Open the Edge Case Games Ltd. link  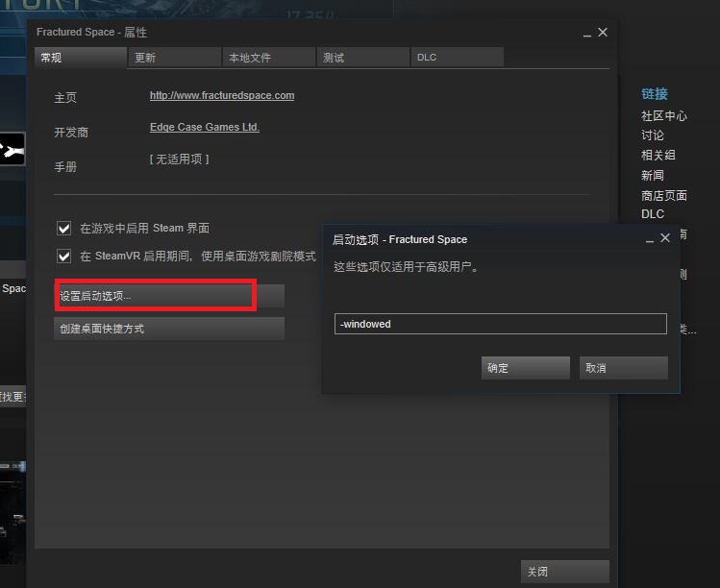(x=205, y=127)
